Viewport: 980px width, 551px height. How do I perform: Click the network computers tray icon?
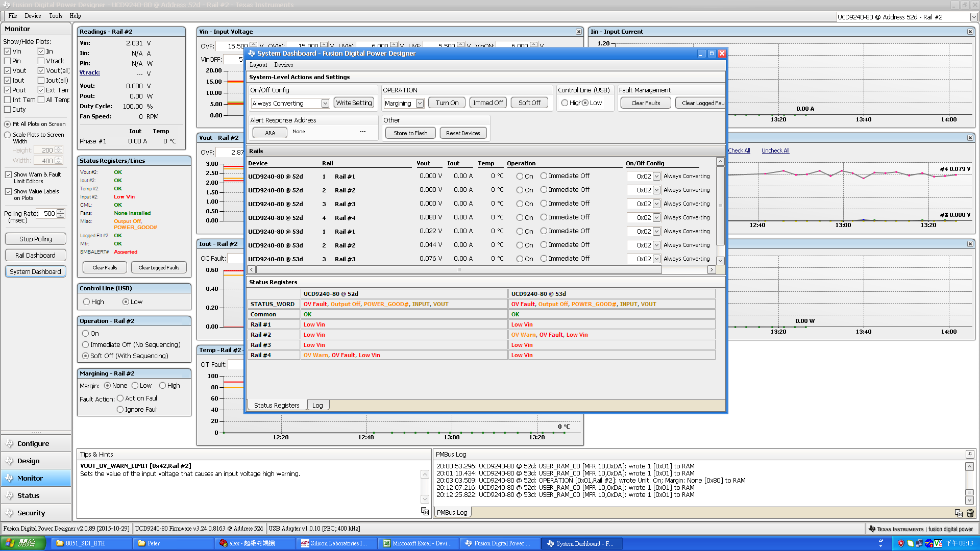tap(919, 543)
